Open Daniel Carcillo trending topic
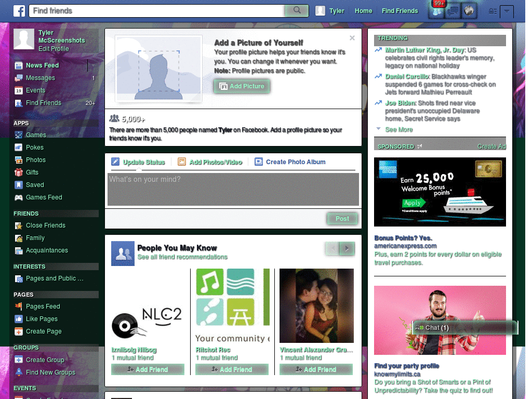The image size is (532, 399). point(407,77)
